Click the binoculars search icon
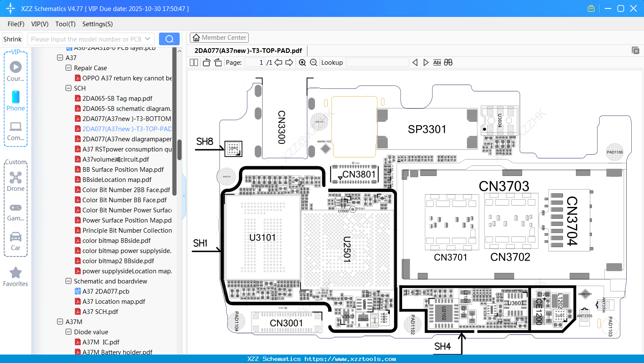The height and width of the screenshot is (363, 644). click(448, 62)
